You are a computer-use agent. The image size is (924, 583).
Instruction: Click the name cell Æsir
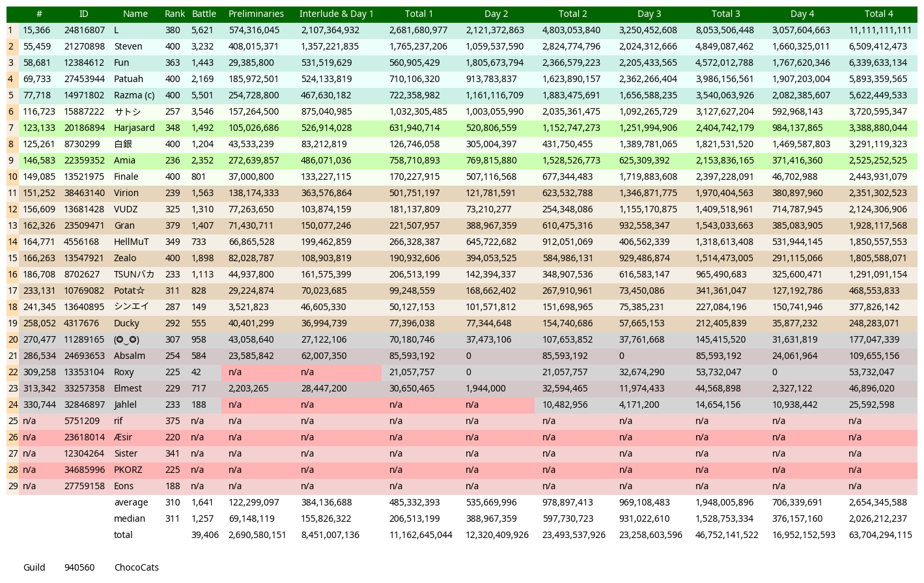123,437
